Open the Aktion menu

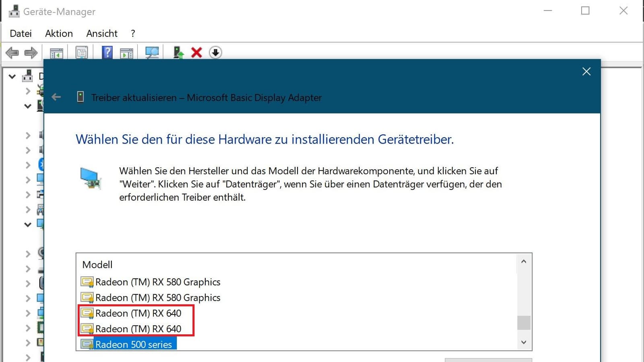tap(59, 33)
